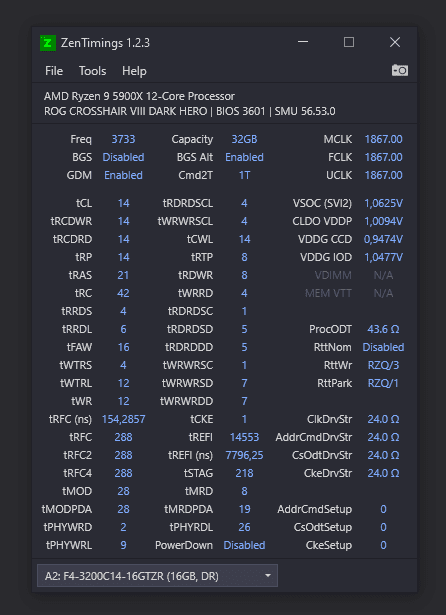
Task: Click the Freq value 3733
Action: point(123,139)
